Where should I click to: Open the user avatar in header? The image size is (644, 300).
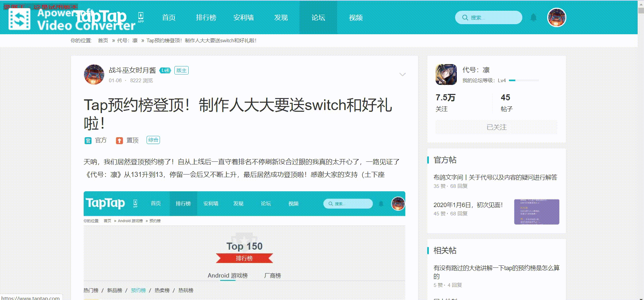point(557,17)
